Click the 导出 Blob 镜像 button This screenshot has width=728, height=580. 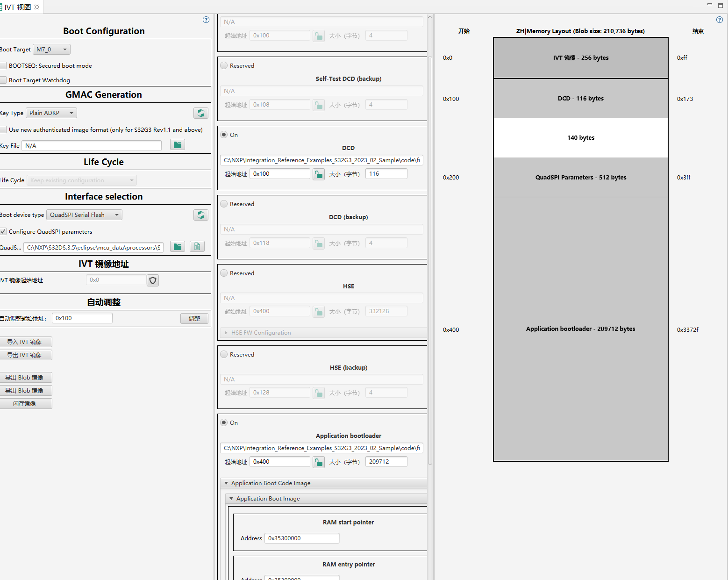(26, 377)
